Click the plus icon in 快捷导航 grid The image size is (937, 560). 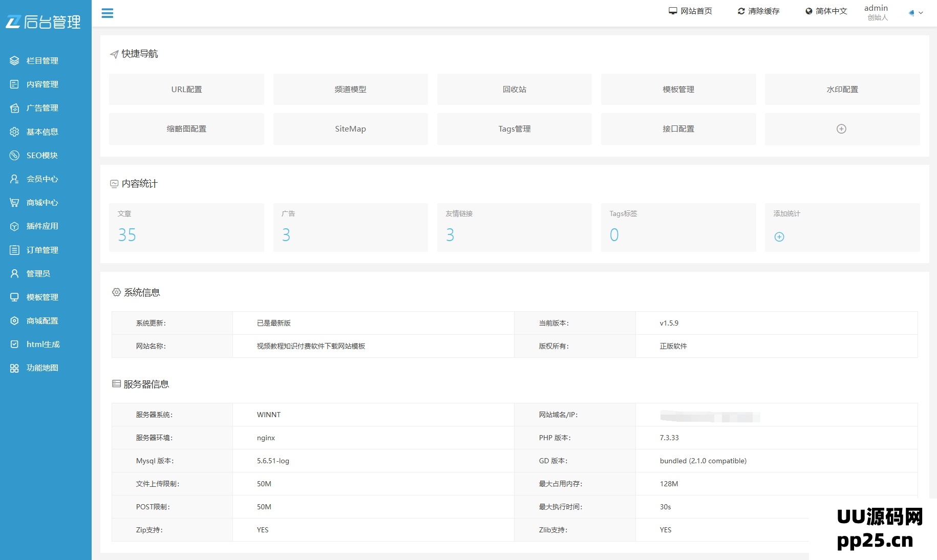[x=842, y=129]
